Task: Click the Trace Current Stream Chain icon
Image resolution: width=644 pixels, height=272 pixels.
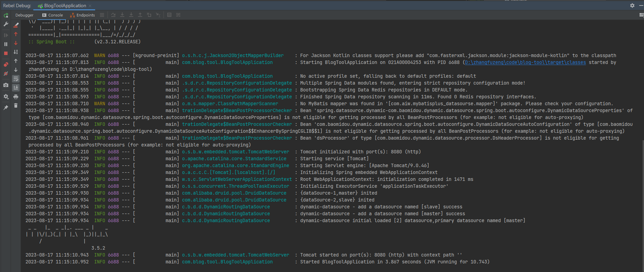Action: tap(178, 15)
